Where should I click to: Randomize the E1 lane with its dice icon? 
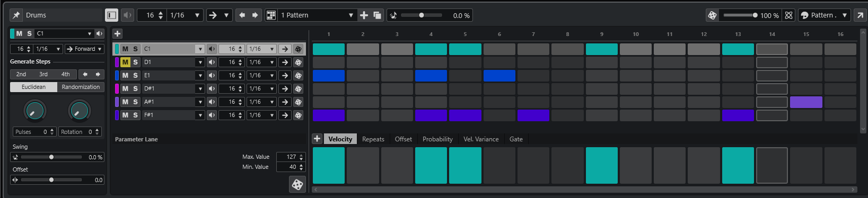coord(299,75)
